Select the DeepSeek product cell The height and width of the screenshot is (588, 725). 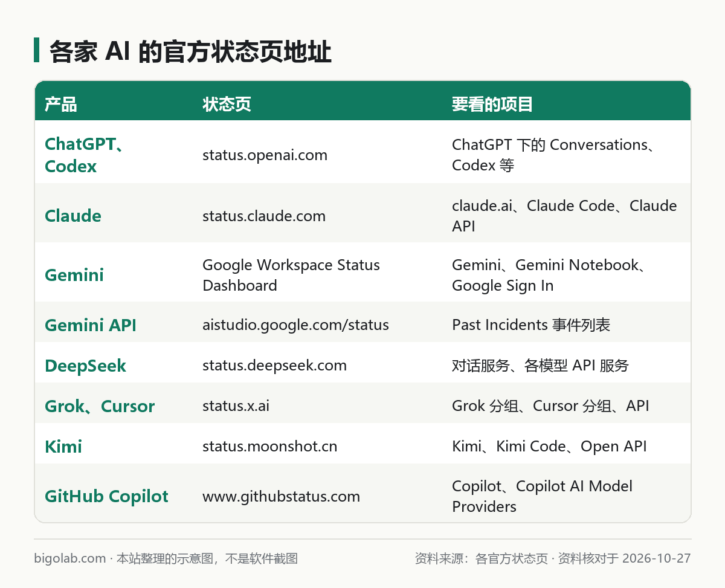[x=85, y=366]
